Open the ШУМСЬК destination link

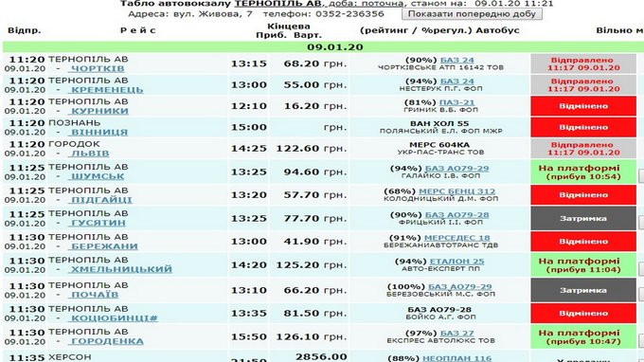pos(98,176)
